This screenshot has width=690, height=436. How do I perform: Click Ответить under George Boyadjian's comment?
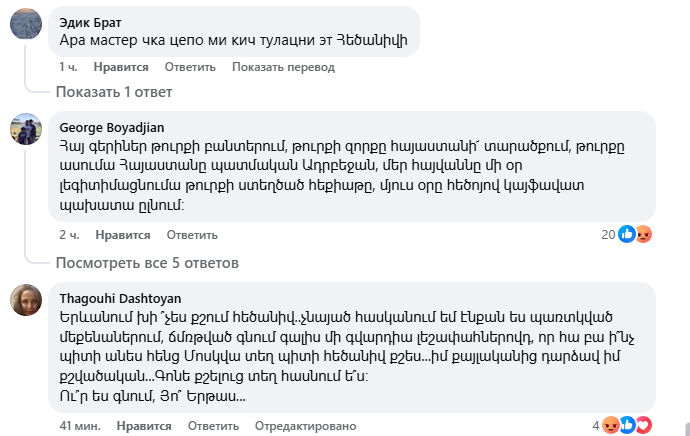[192, 235]
